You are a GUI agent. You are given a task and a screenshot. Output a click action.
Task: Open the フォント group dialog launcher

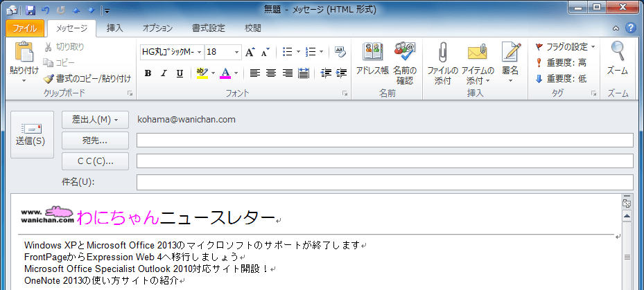tap(345, 94)
